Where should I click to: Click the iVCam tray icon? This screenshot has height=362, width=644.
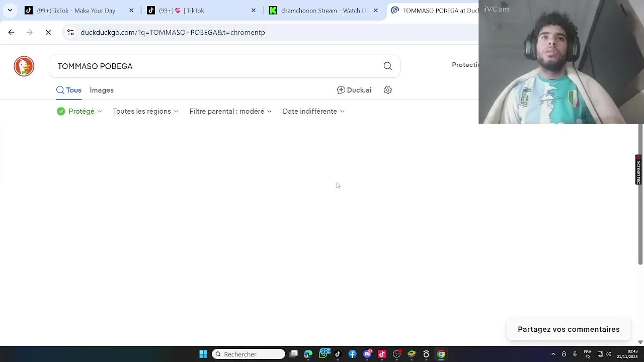pos(564,354)
